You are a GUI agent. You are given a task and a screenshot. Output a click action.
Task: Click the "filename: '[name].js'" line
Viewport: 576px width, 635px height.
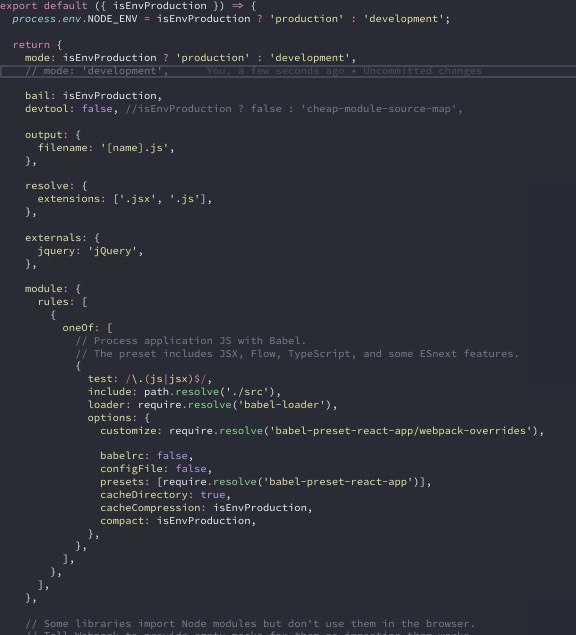pyautogui.click(x=106, y=148)
